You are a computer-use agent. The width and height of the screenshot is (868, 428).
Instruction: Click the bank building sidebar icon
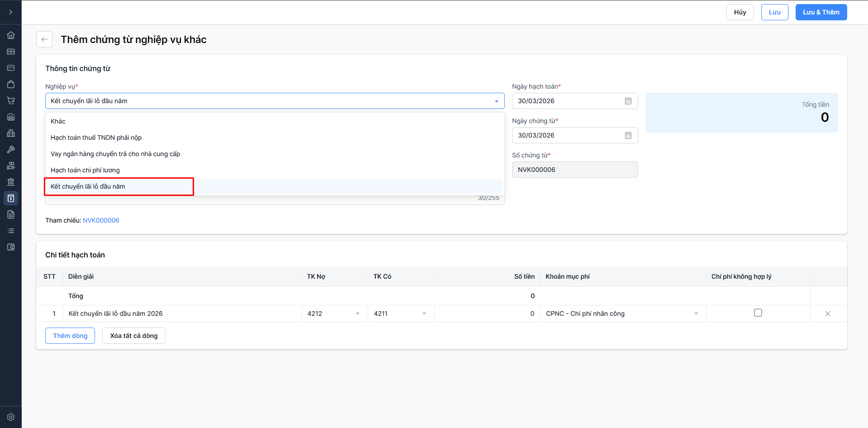(x=11, y=182)
